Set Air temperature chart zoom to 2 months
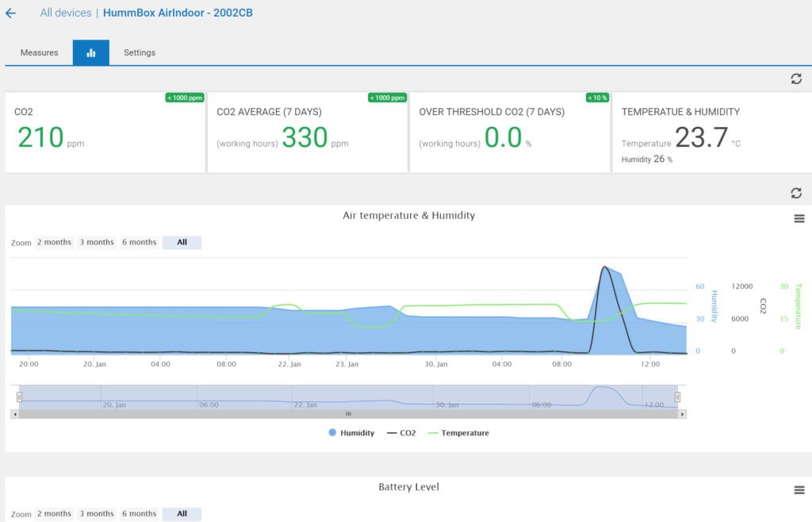Screen dimensions: 812x522 click(54, 243)
